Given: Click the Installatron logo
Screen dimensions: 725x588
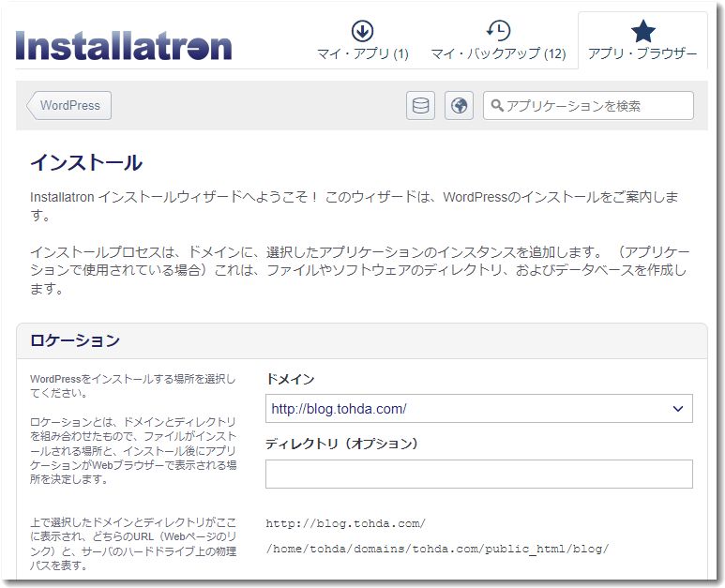Looking at the screenshot, I should tap(124, 46).
